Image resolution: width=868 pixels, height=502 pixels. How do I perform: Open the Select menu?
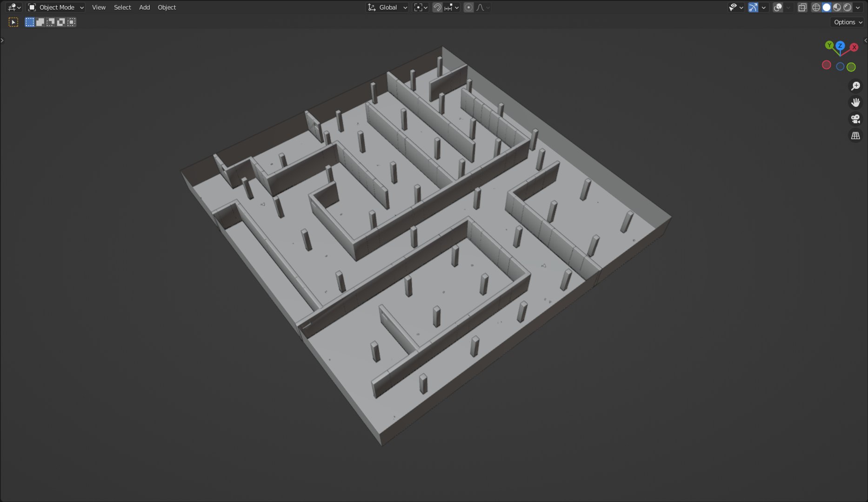click(122, 7)
